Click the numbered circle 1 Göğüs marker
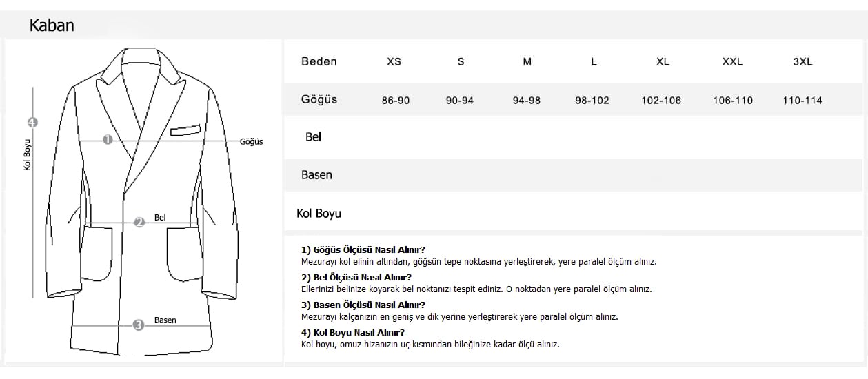 click(x=108, y=140)
